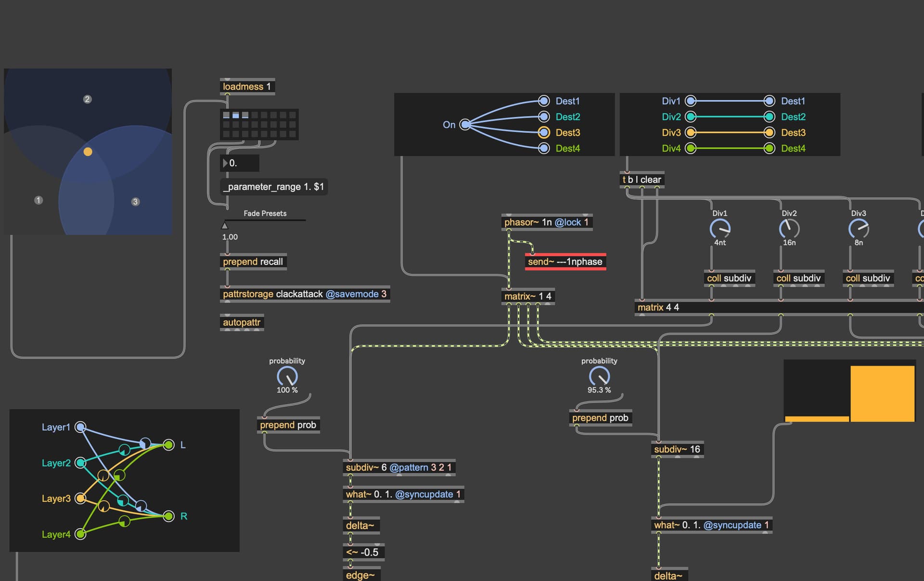Click the teal gain dial on the Layer2-to-L cable
Screen dimensions: 924x581
point(124,450)
